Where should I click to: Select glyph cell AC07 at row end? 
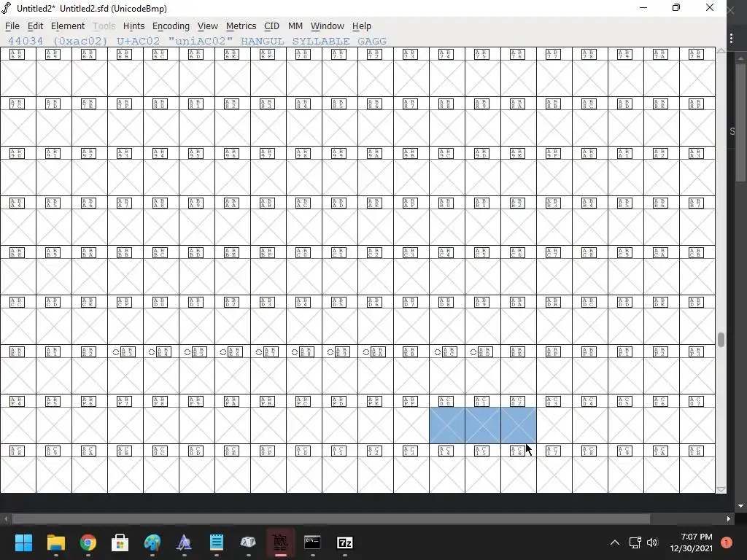click(697, 425)
